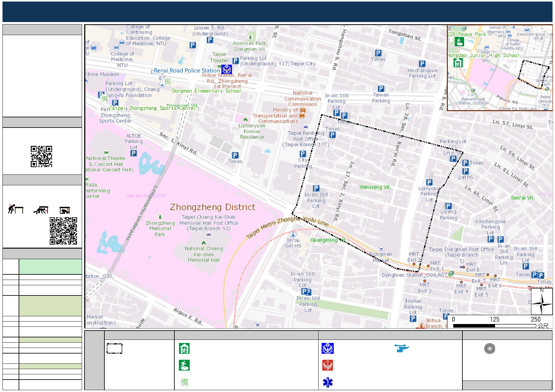This screenshot has height=392, width=555.
Task: Open the inset overview map thumbnail
Action: point(500,68)
